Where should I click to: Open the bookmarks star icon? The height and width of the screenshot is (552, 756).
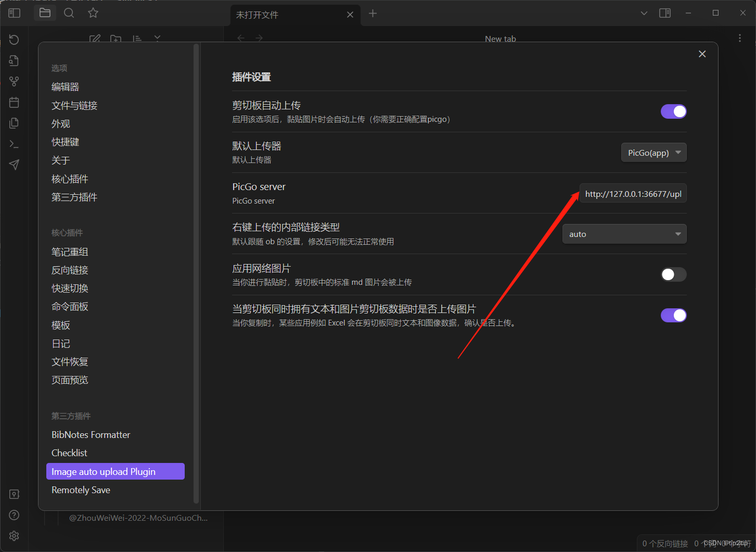[x=93, y=13]
